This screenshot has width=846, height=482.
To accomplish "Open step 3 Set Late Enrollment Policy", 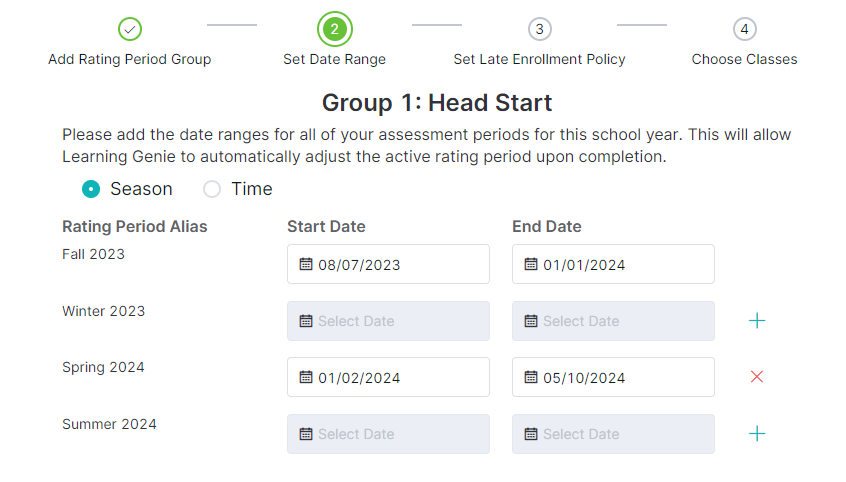I will [540, 29].
